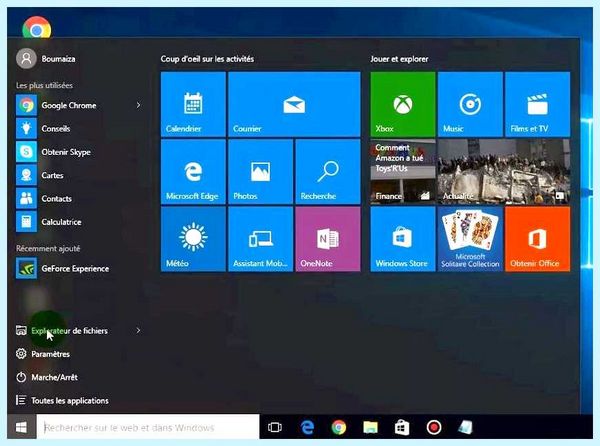Click Coup d'oeil sur les activités heading

[207, 59]
